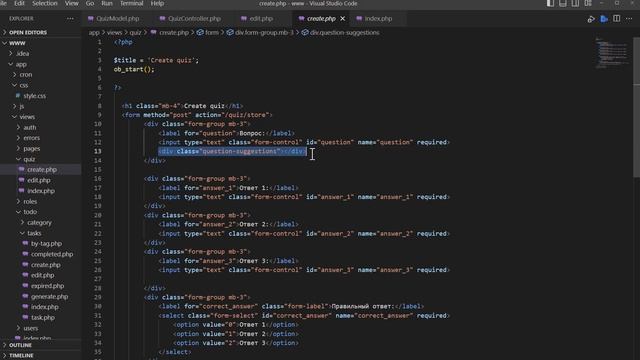Viewport: 640px width, 360px height.
Task: Open index.php under the quiz folder
Action: click(x=41, y=191)
